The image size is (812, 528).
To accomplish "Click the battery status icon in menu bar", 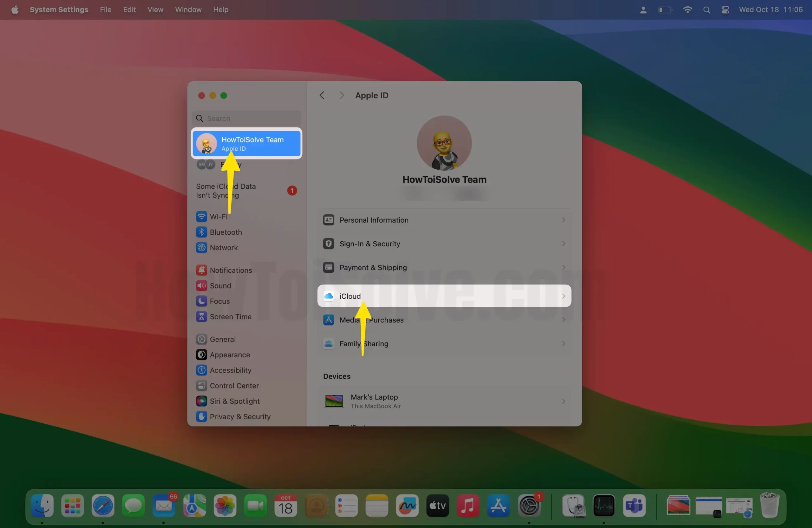I will click(665, 10).
